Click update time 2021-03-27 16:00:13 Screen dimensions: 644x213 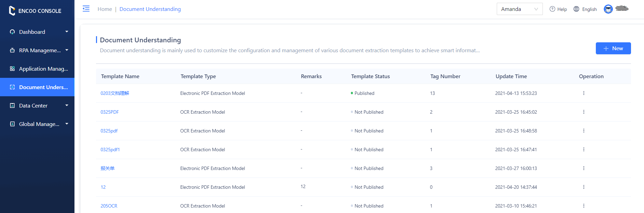pos(516,168)
